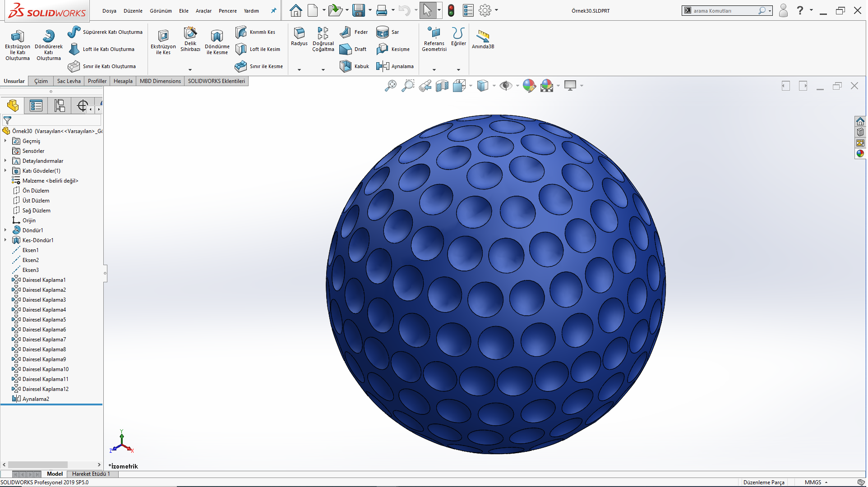Open Apply Scene icon
868x487 pixels.
click(x=546, y=86)
